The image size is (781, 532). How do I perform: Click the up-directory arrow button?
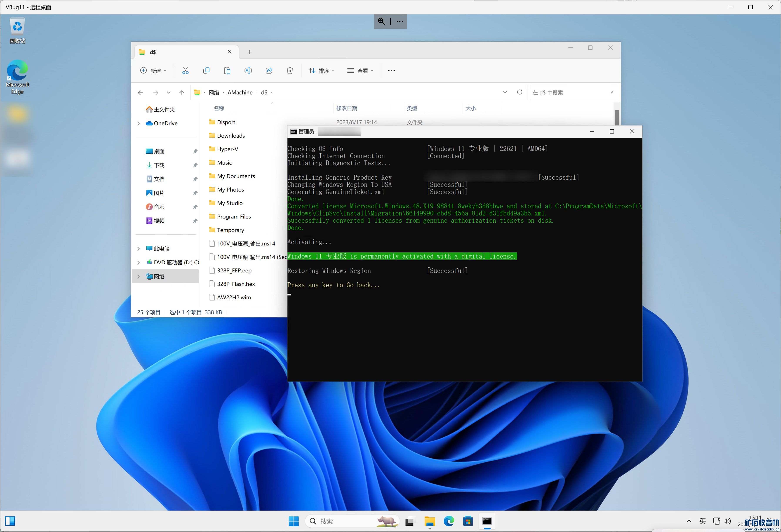pyautogui.click(x=182, y=93)
